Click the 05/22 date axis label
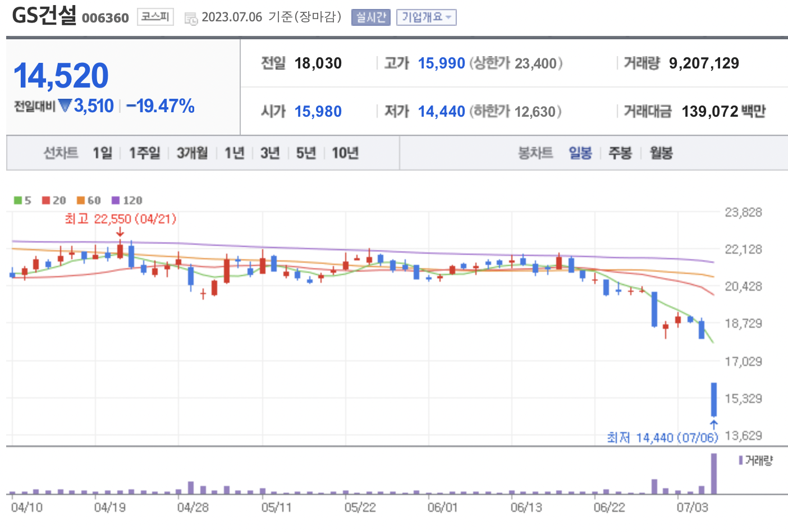This screenshot has height=532, width=788. pos(360,508)
